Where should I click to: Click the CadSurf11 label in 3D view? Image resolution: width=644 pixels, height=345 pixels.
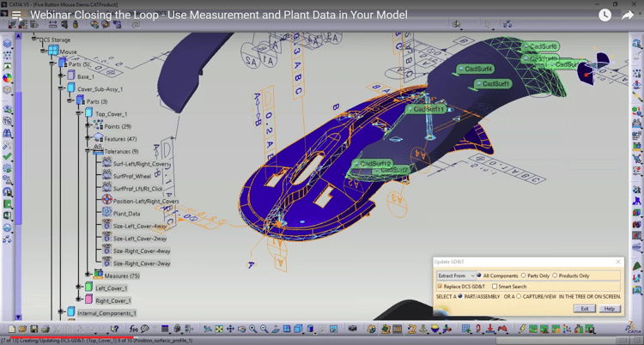426,109
